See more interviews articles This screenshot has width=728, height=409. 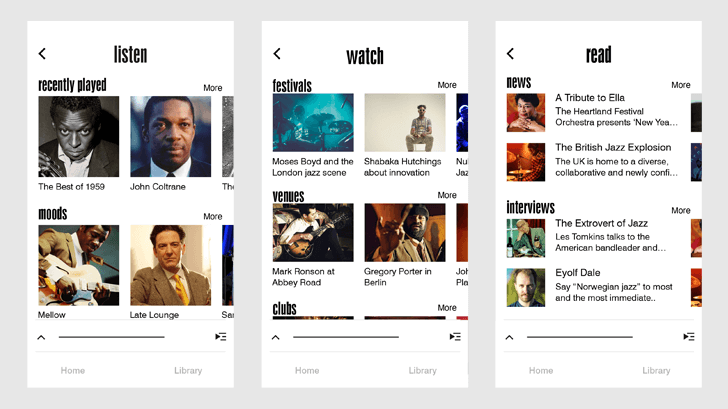coord(680,211)
